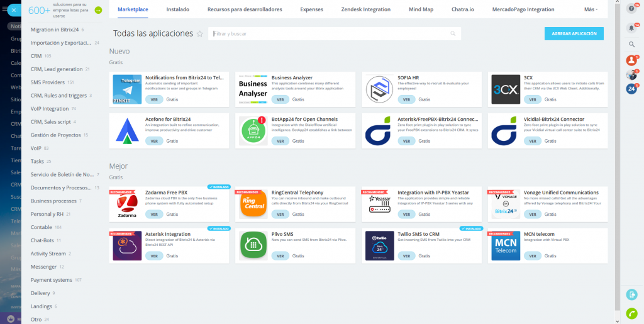Open the BotApp24 robot logo
644x324 pixels.
(253, 131)
